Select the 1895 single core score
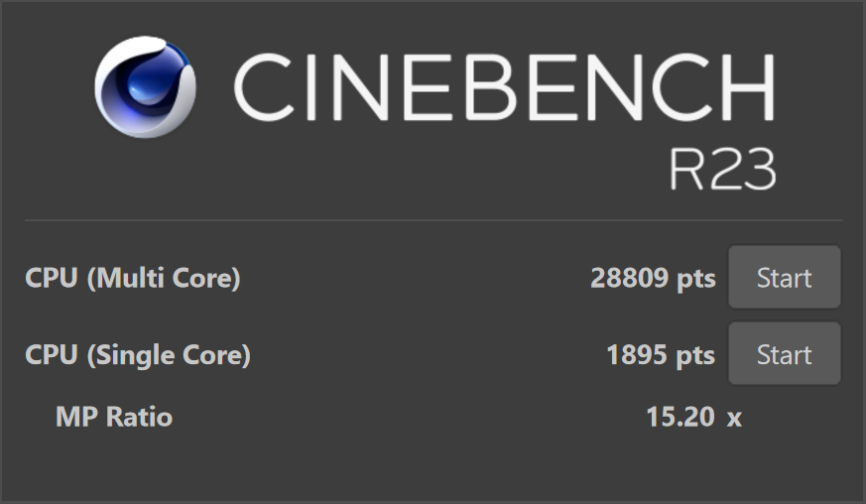The height and width of the screenshot is (504, 866). click(637, 355)
